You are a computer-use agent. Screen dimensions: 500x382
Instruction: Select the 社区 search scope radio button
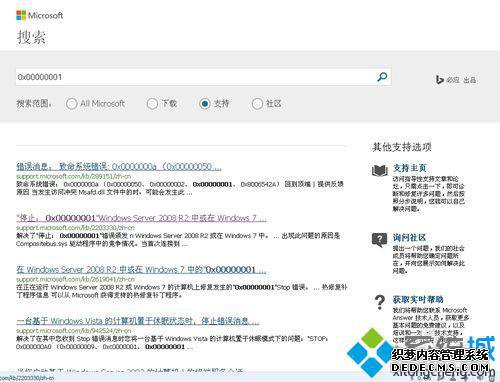tap(257, 104)
